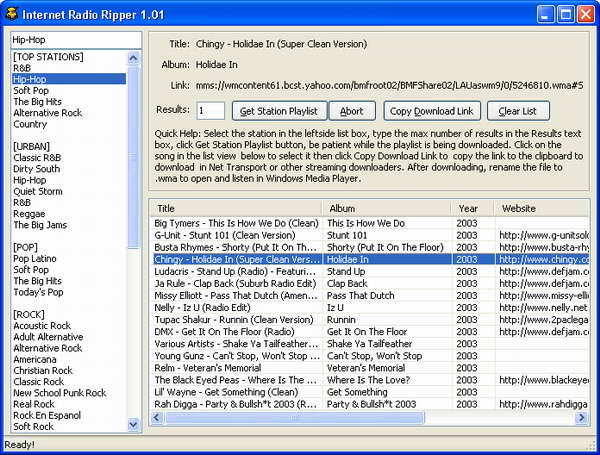The image size is (600, 455).
Task: Click the mms:// link text in details
Action: (389, 86)
